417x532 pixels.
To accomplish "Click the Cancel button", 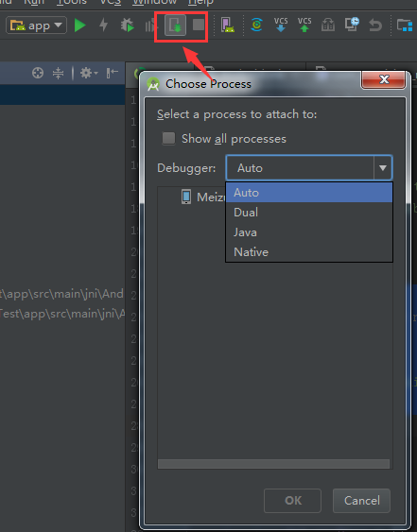I will point(361,501).
